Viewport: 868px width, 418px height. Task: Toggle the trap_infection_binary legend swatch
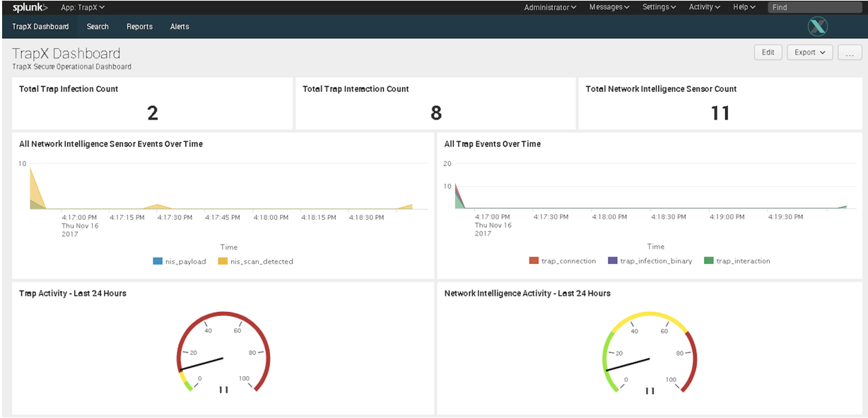pyautogui.click(x=613, y=261)
